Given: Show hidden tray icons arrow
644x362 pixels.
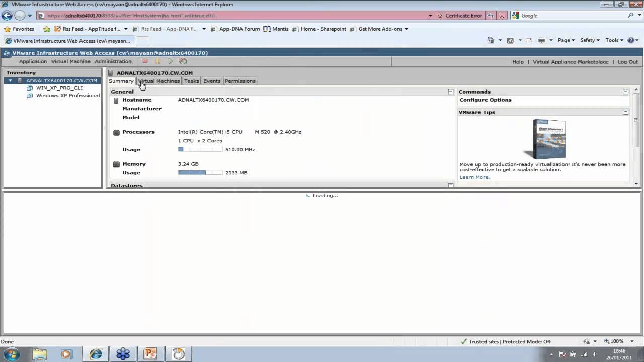Looking at the screenshot, I should point(551,354).
